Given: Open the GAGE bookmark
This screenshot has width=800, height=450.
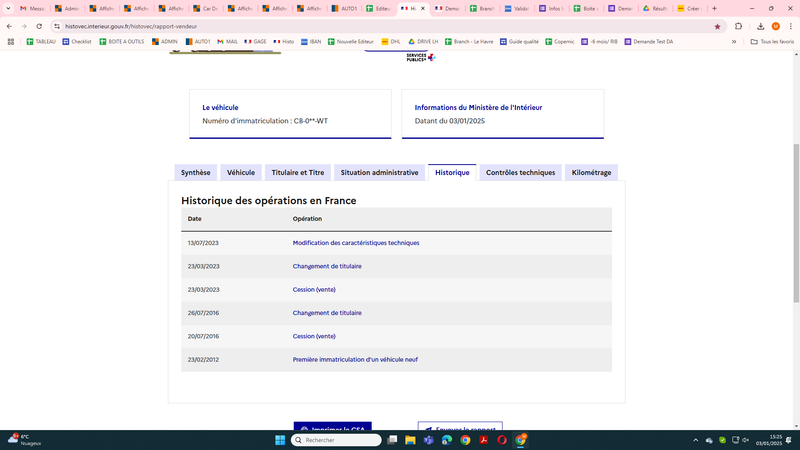Looking at the screenshot, I should pyautogui.click(x=256, y=42).
